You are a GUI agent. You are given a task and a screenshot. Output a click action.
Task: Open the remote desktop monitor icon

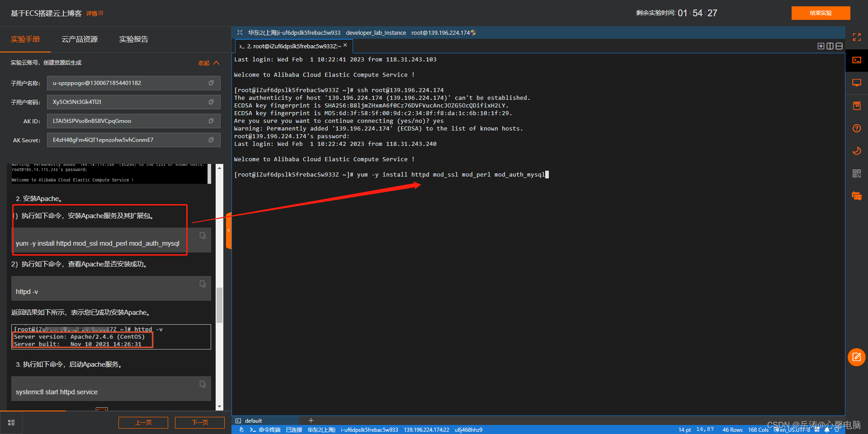(x=856, y=83)
